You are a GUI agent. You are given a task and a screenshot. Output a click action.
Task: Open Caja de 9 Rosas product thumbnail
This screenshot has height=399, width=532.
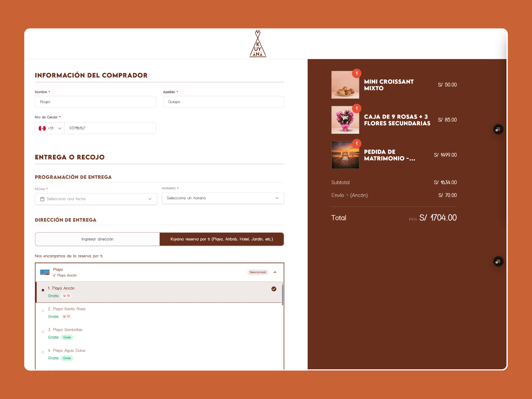click(x=345, y=120)
